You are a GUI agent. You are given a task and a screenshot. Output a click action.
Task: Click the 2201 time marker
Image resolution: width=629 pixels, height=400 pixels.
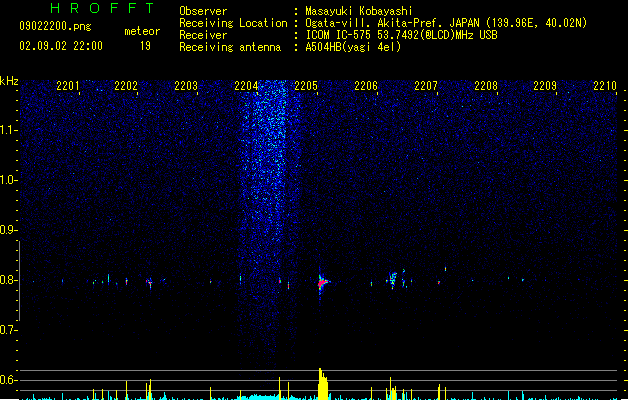coord(67,85)
